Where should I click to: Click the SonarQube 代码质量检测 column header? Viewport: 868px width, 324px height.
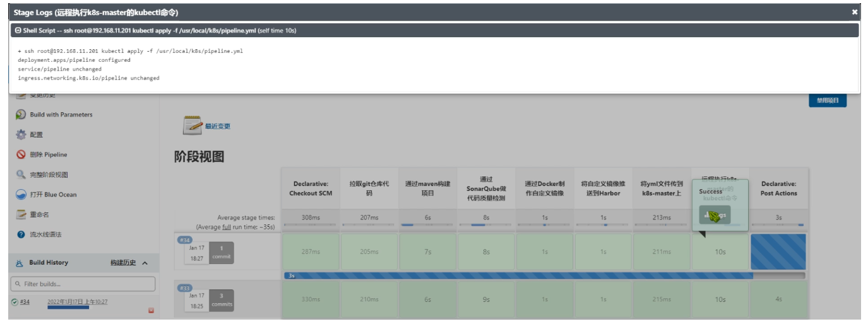[486, 188]
